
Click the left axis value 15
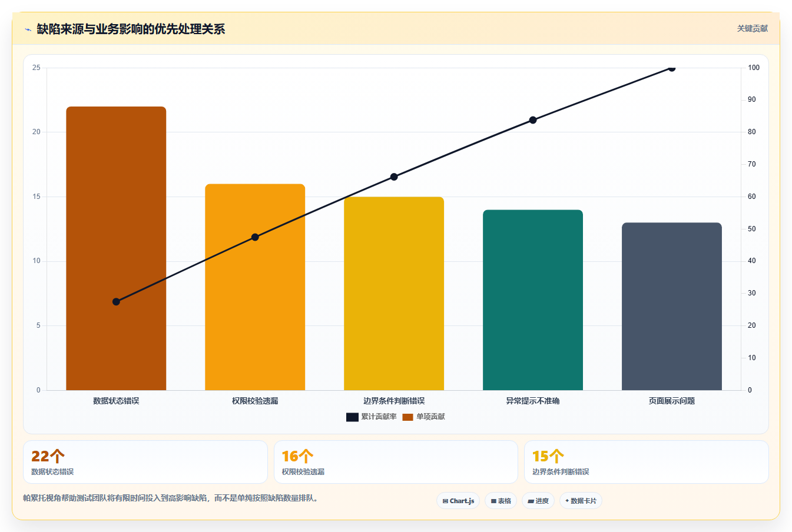pos(37,197)
